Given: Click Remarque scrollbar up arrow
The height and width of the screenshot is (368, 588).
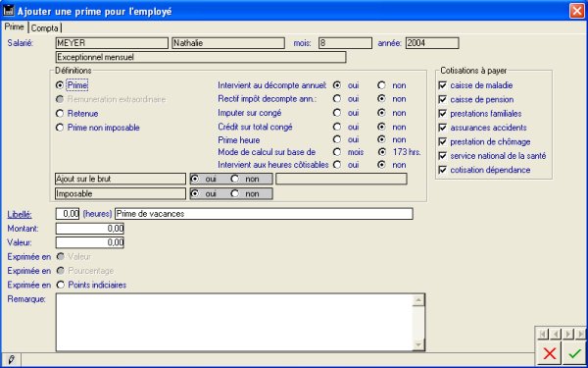Looking at the screenshot, I should tap(418, 300).
